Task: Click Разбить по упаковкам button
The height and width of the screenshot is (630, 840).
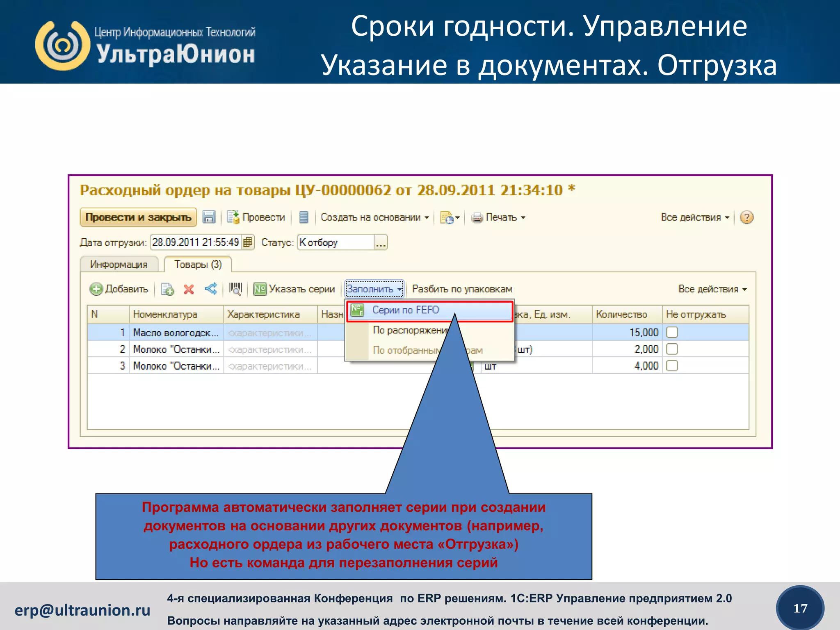Action: [x=462, y=289]
